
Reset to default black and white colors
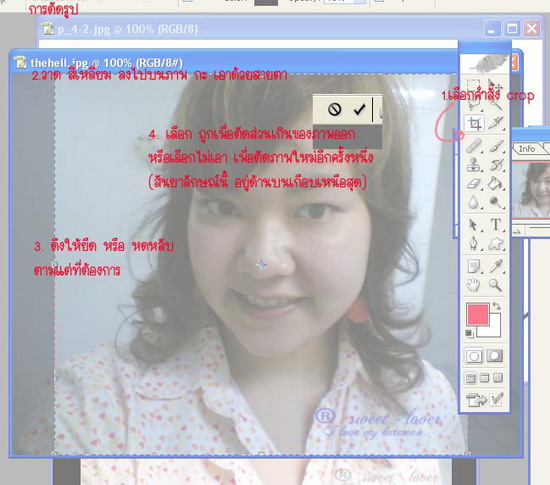point(469,333)
